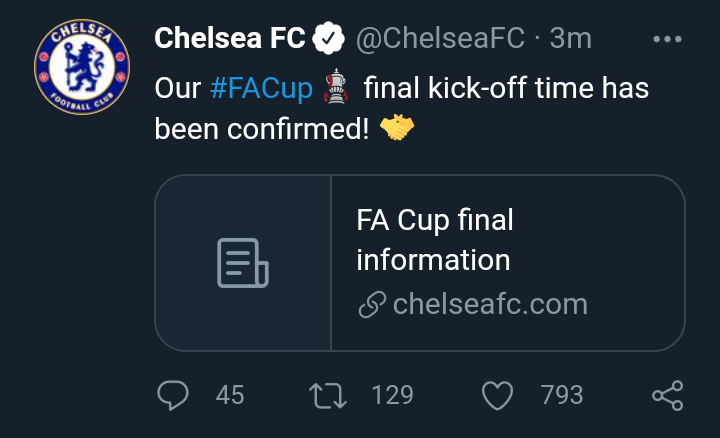Like the tweet with the heart icon
This screenshot has height=438, width=720.
pos(497,395)
